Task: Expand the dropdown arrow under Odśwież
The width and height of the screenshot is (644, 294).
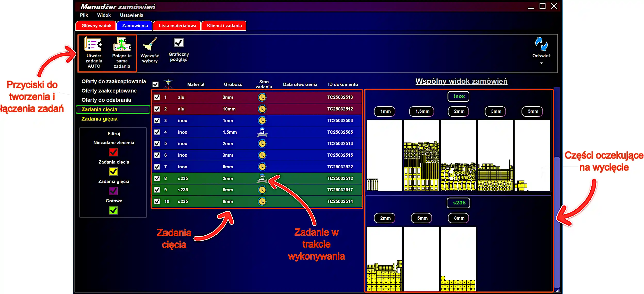Action: pos(541,63)
